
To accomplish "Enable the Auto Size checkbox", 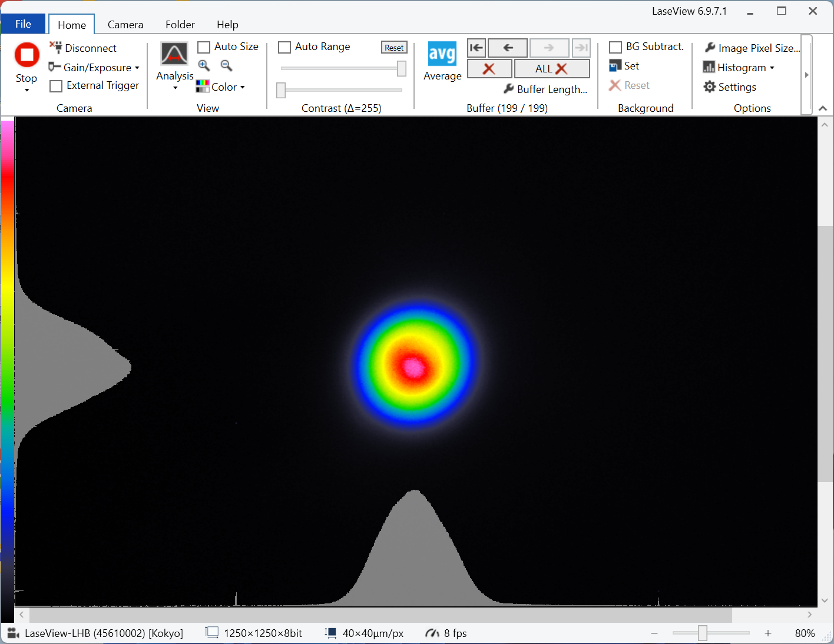I will (x=204, y=47).
